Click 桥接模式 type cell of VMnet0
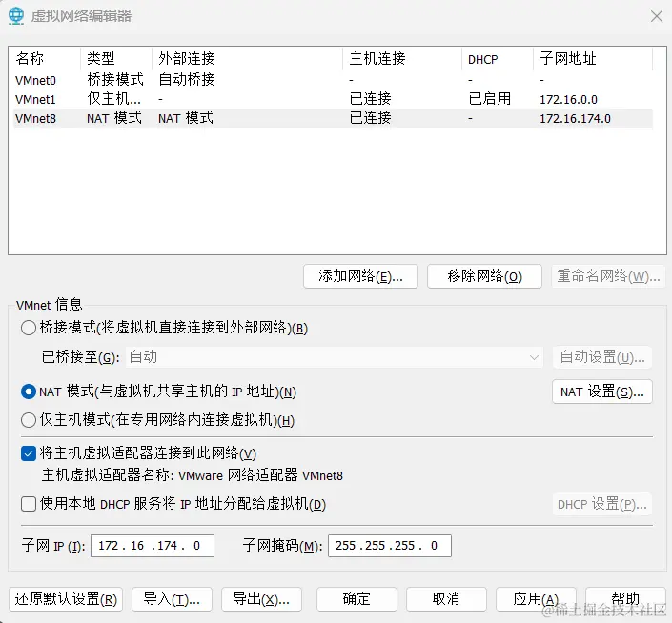The height and width of the screenshot is (623, 672). 114,80
